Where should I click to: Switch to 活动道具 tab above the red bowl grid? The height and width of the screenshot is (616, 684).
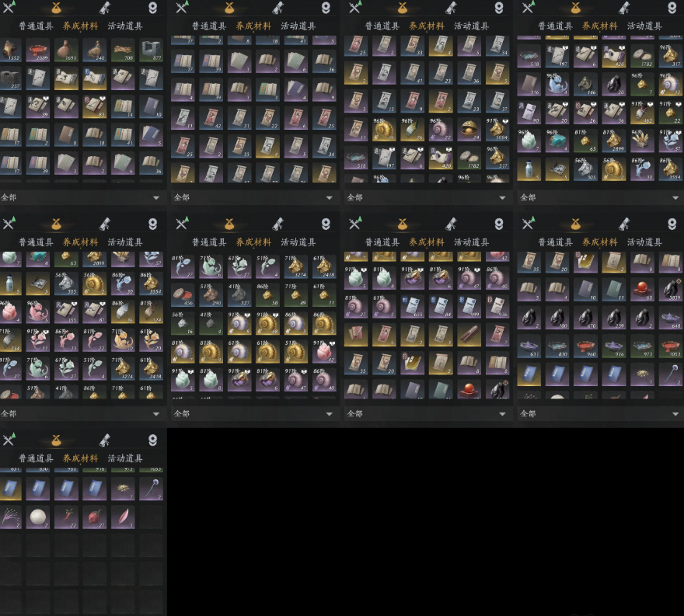click(125, 26)
